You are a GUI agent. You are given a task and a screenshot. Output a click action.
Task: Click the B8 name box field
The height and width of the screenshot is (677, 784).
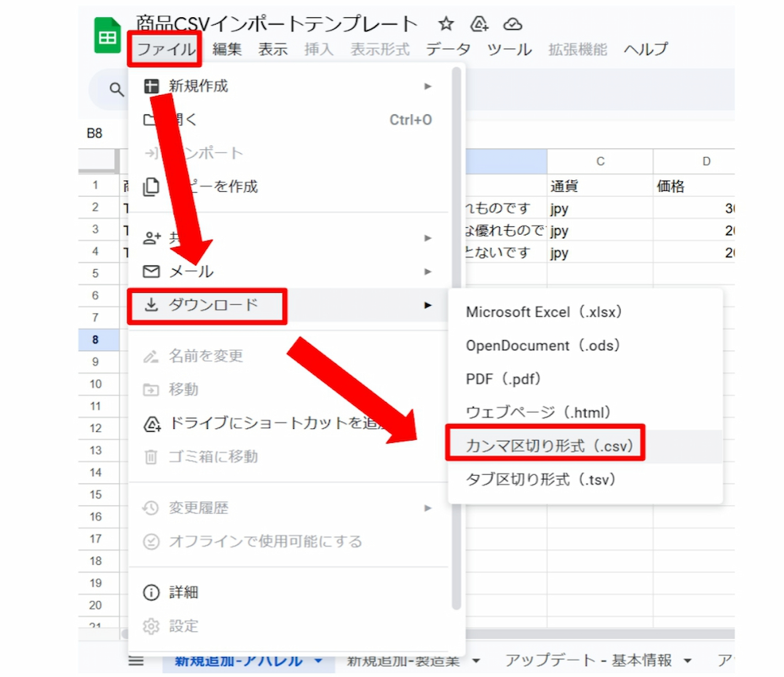click(95, 133)
